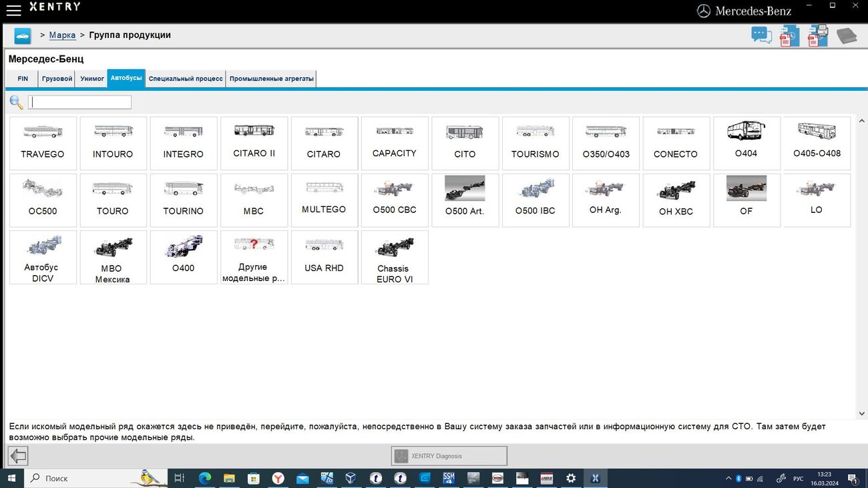Switch to the FIN tab

[23, 79]
